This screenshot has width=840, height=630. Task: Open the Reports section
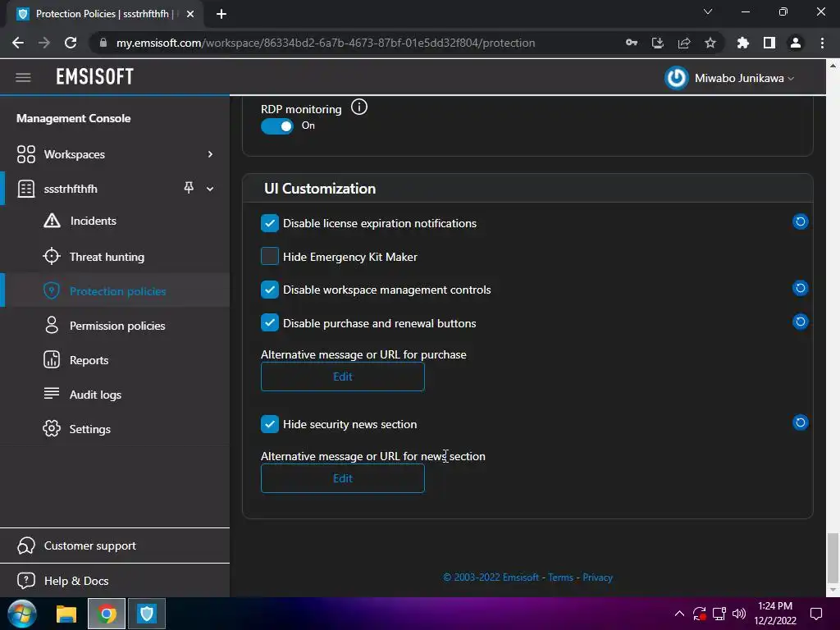tap(89, 360)
